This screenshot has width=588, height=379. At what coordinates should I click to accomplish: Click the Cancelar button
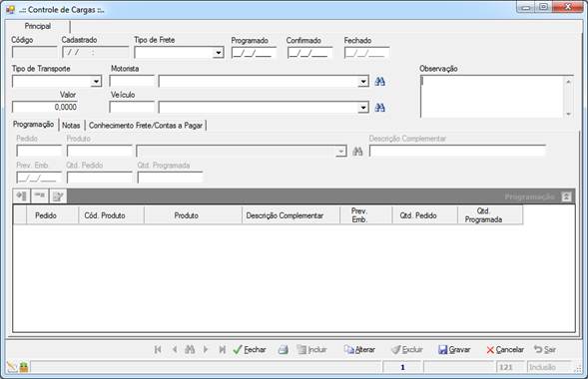tap(505, 350)
